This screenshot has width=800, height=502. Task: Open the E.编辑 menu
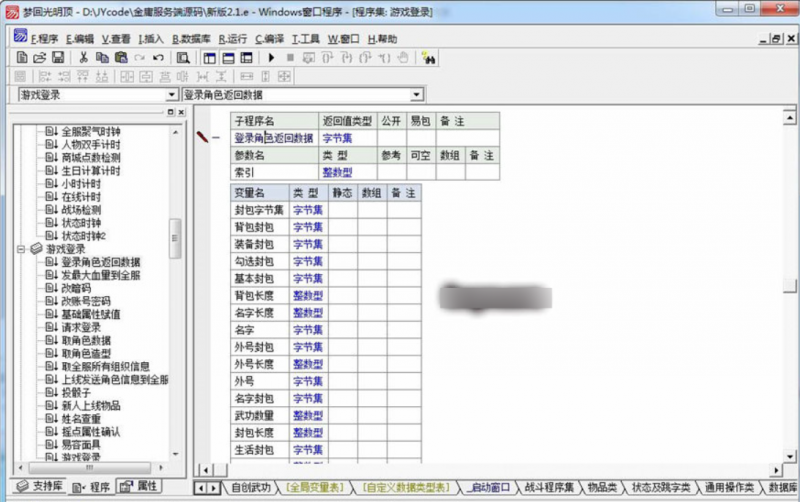80,39
